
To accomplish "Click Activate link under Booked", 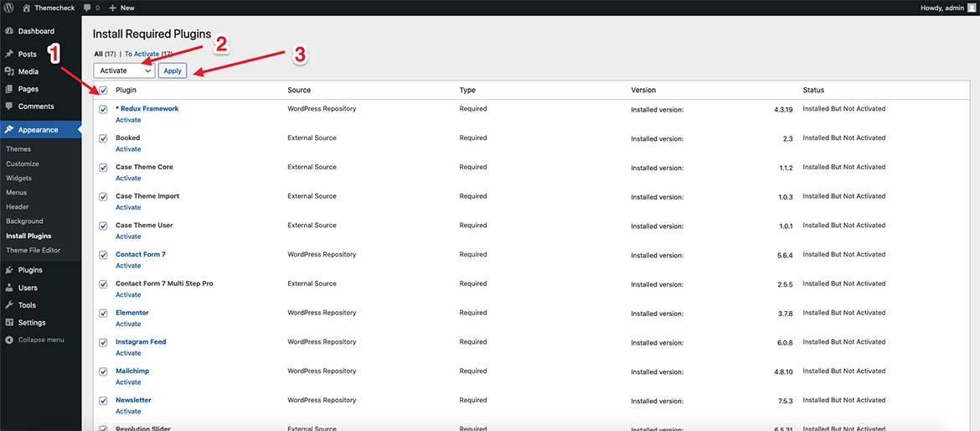I will click(128, 149).
